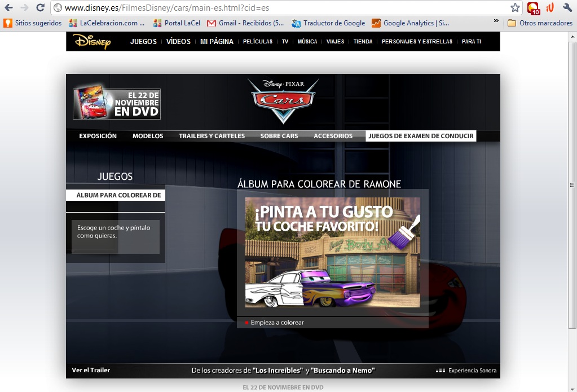Click the sidebar text 'Escoge un coche y píntalo como quieras.'

pyautogui.click(x=114, y=231)
